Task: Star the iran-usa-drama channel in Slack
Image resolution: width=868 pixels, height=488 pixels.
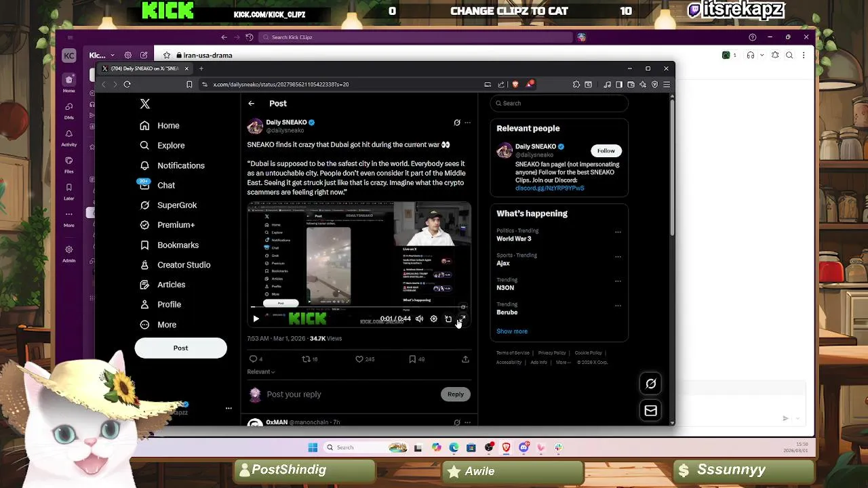Action: tap(166, 56)
